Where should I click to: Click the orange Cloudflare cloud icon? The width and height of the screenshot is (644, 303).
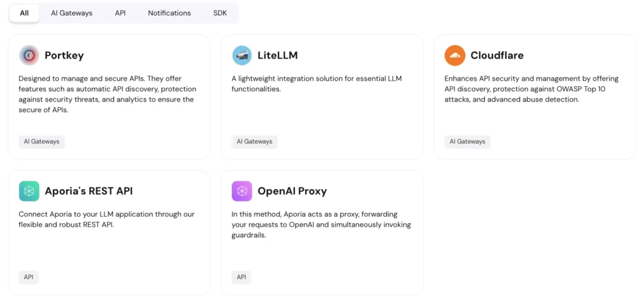click(x=455, y=55)
